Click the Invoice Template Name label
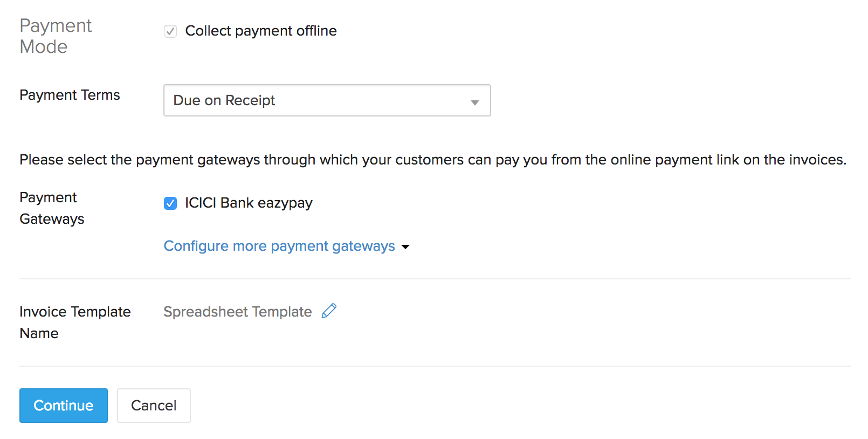This screenshot has width=868, height=439. tap(75, 322)
